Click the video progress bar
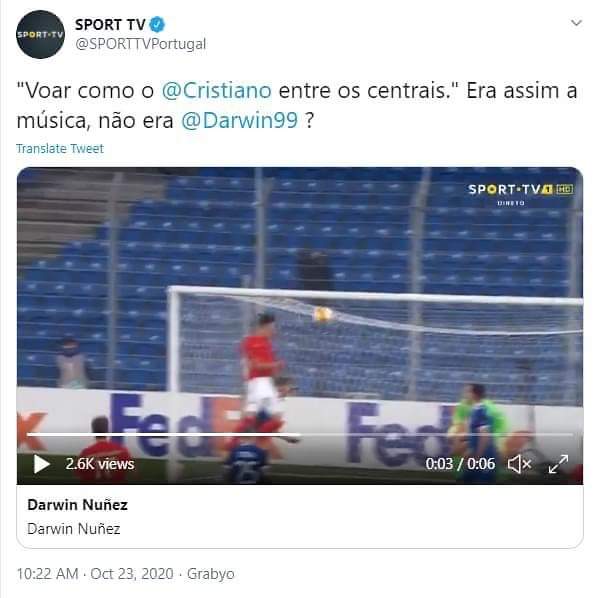The width and height of the screenshot is (598, 598). pos(300,434)
